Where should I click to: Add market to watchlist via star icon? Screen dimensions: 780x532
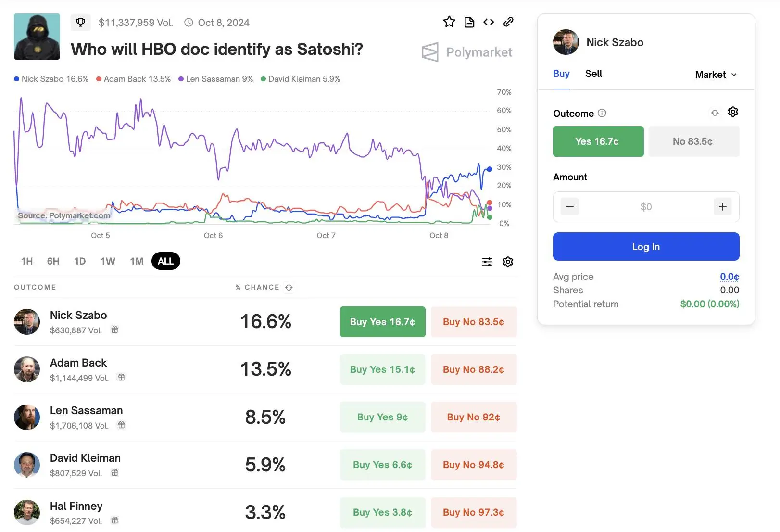click(x=449, y=22)
